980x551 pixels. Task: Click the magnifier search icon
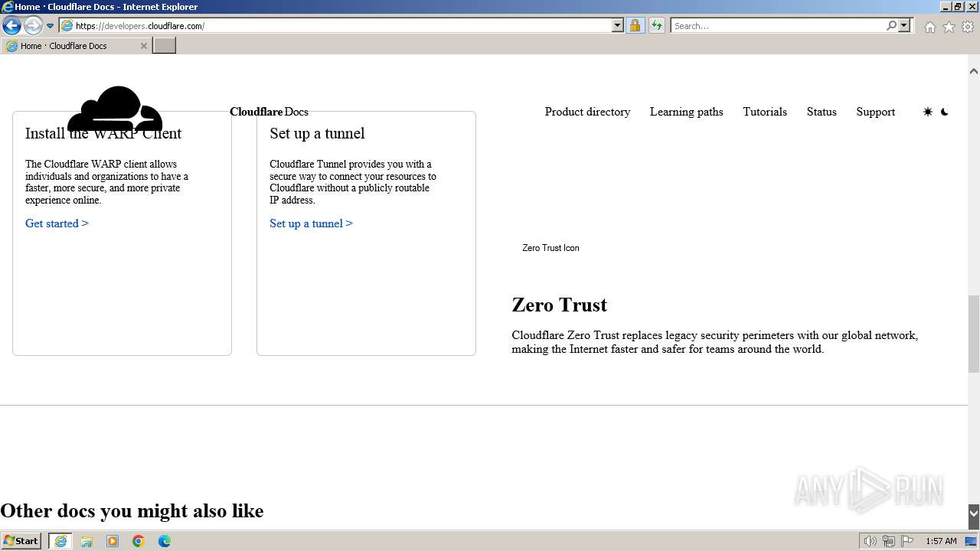coord(891,25)
